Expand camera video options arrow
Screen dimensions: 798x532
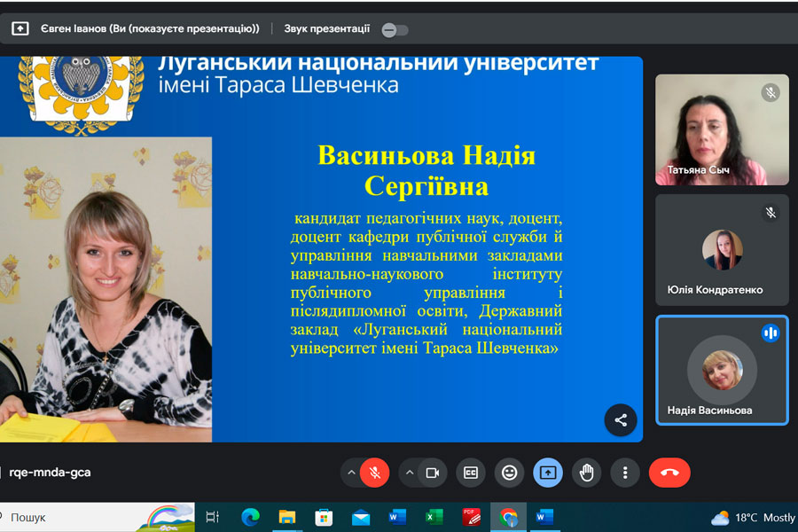(410, 473)
